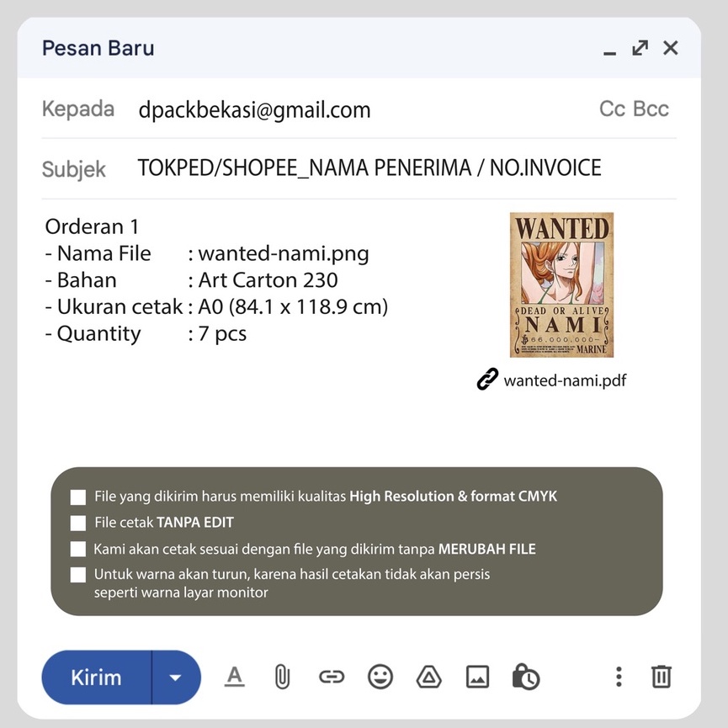This screenshot has height=728, width=728.
Task: Check the High Resolution & format CMYK box
Action: click(x=78, y=497)
